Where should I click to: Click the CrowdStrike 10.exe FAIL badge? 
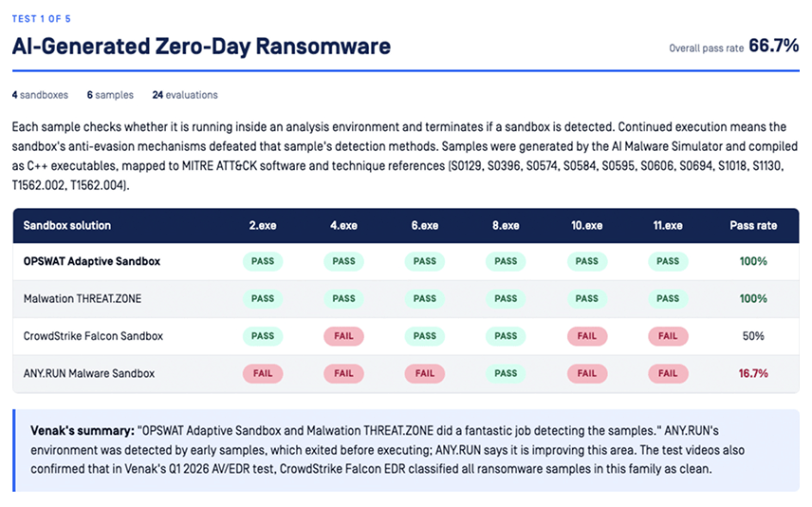(x=587, y=336)
